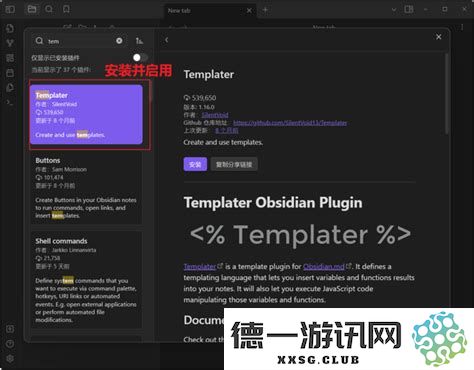Click the ribbon icon above the terminal icon

tap(10, 88)
